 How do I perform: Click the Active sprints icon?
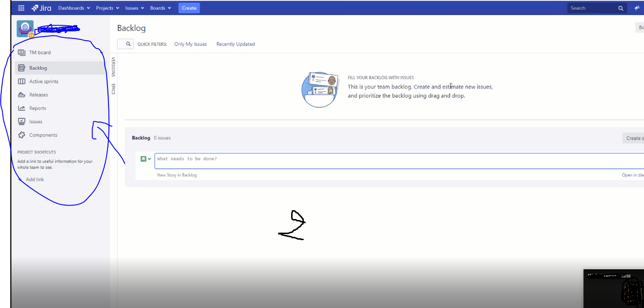pyautogui.click(x=21, y=81)
